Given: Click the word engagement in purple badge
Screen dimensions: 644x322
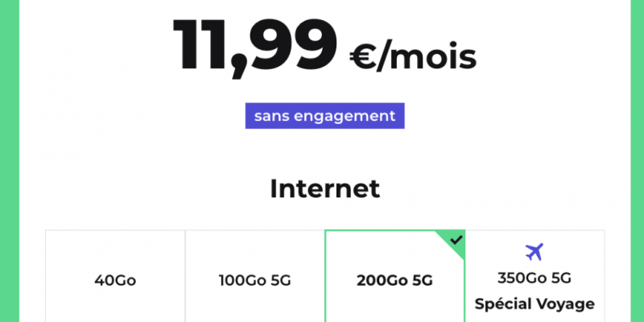Looking at the screenshot, I should [x=345, y=117].
